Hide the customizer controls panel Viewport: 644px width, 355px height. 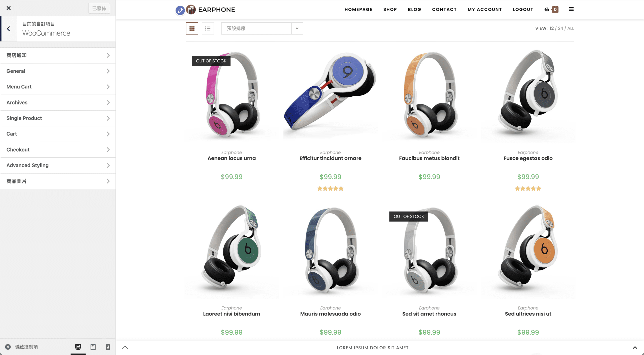pyautogui.click(x=22, y=347)
